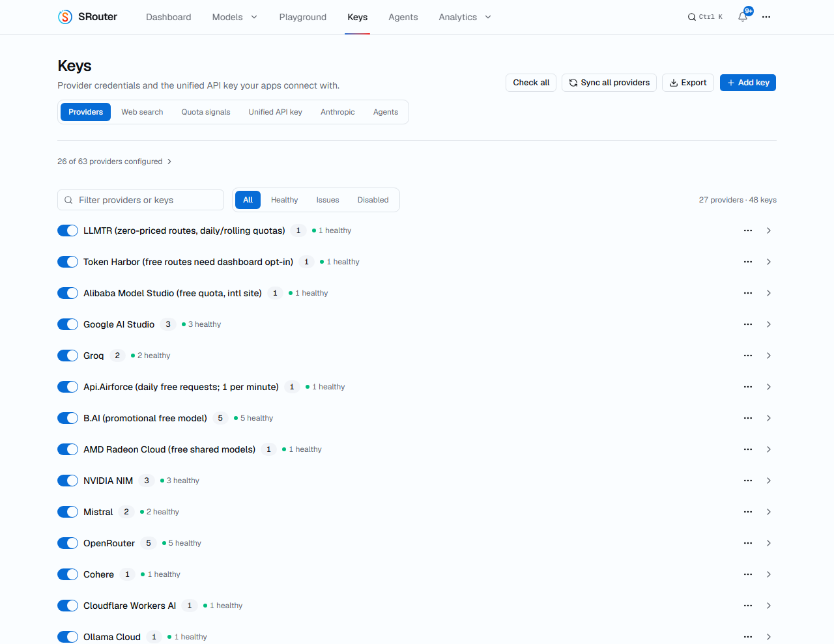Disable the LLMTR provider toggle
This screenshot has width=834, height=644.
point(68,231)
